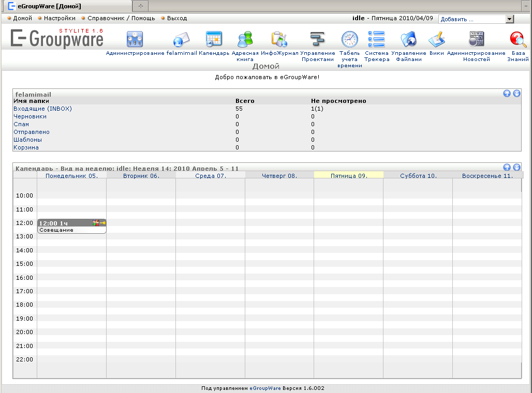This screenshot has height=393, width=532.
Task: Open Входящие (INBOX) folder
Action: [43, 109]
